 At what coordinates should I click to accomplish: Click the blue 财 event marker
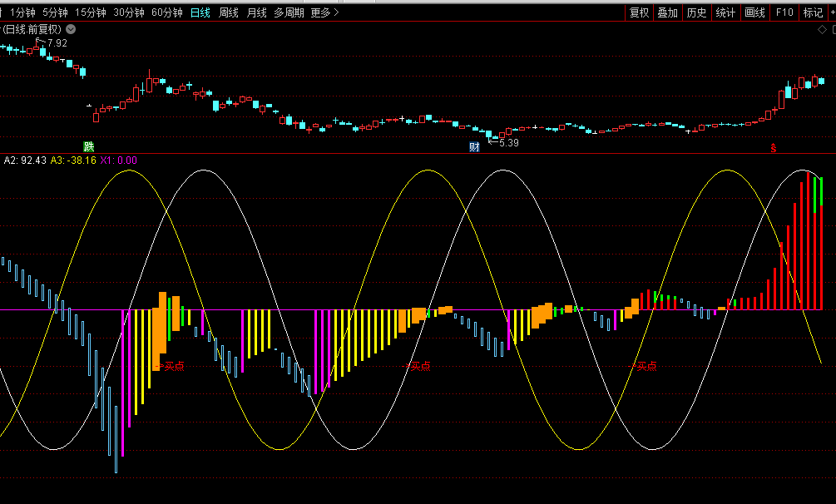475,147
